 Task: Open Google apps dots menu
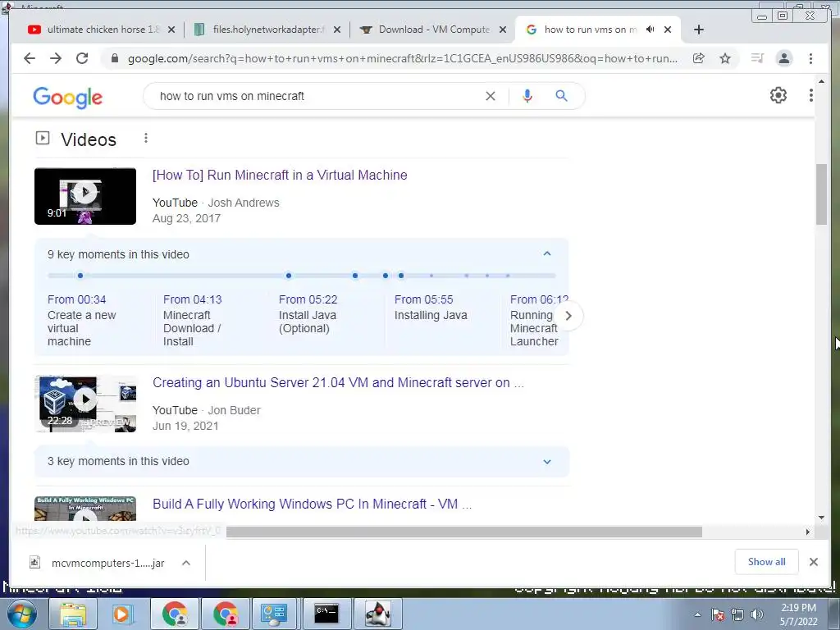point(810,95)
